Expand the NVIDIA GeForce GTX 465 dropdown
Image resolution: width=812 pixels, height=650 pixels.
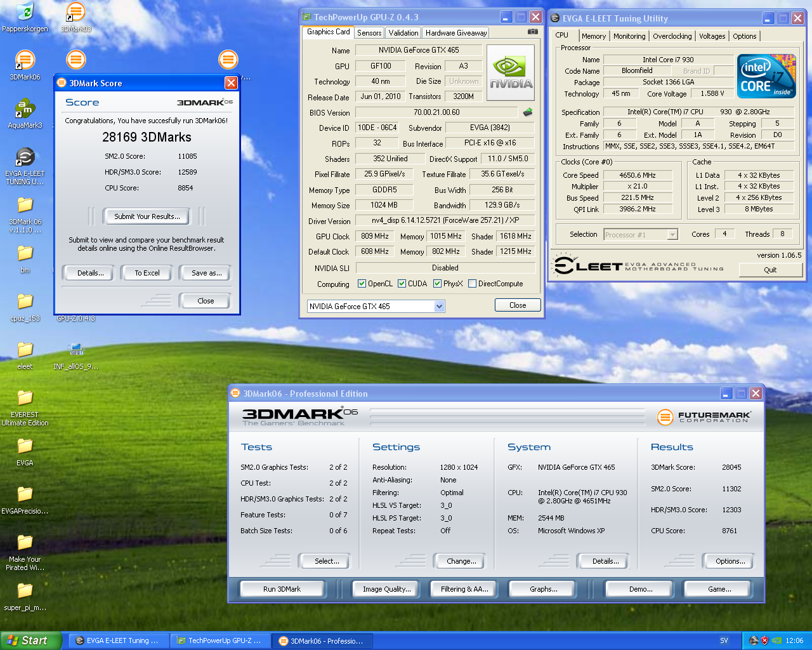click(439, 306)
